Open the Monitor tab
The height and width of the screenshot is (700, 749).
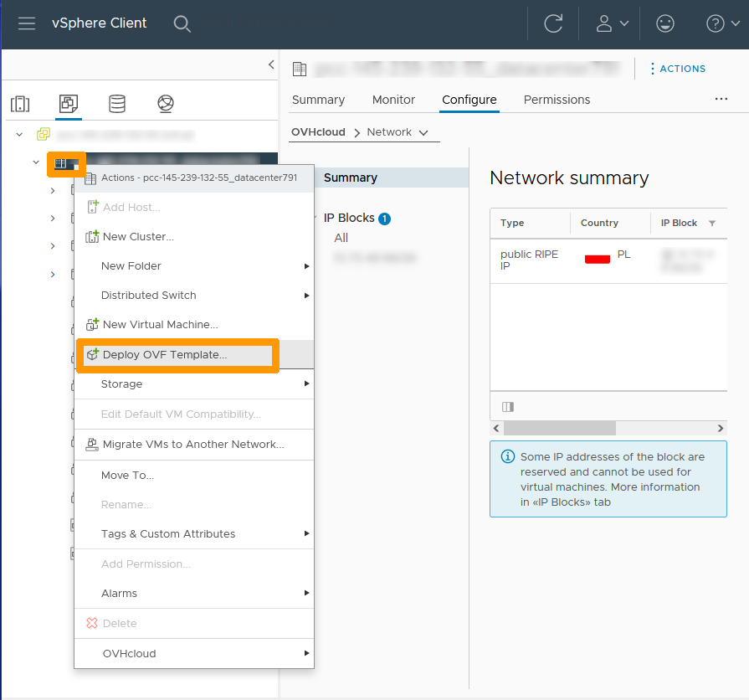click(x=393, y=100)
